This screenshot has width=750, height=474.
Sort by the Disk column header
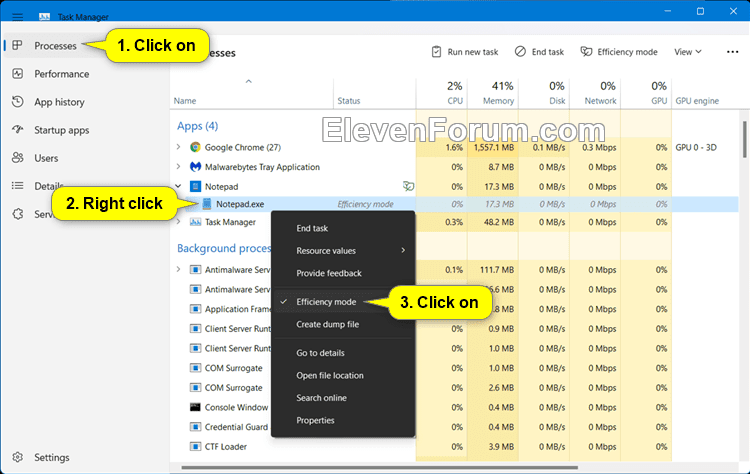pos(544,93)
